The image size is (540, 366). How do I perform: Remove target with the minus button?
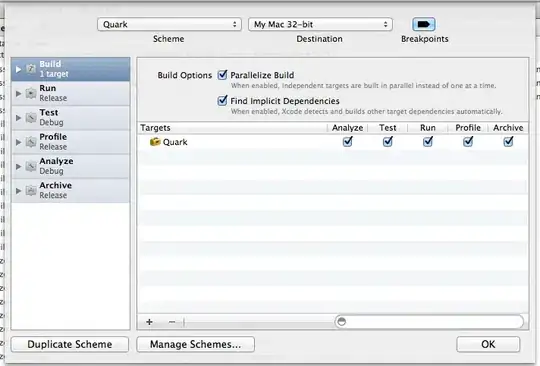[172, 322]
